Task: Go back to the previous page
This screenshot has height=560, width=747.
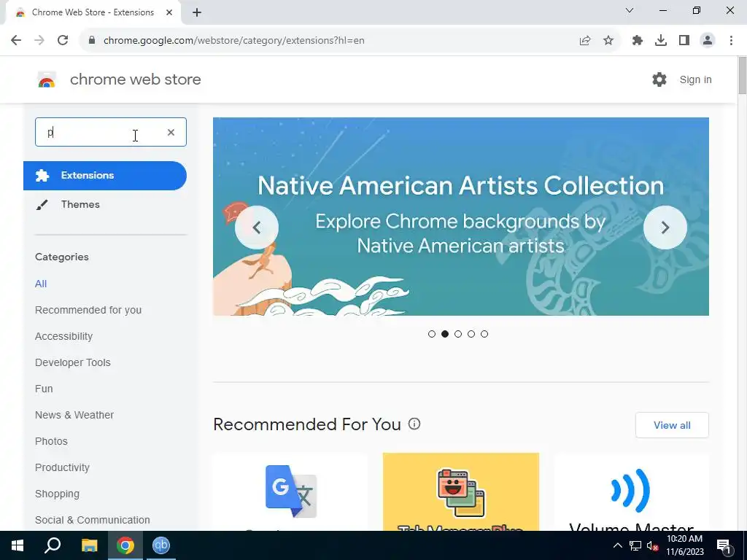Action: [16, 41]
